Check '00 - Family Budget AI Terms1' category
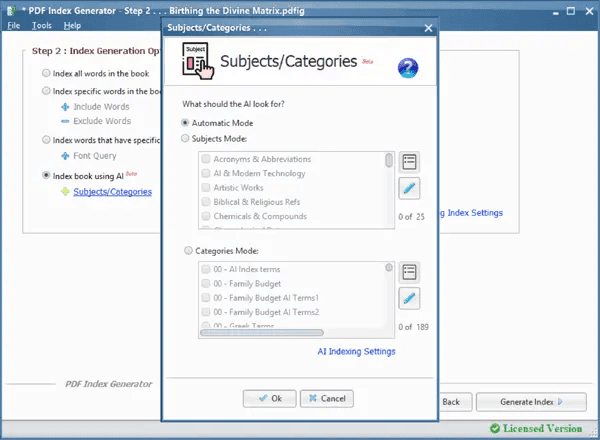Screen dimensions: 600x440 (x=206, y=298)
